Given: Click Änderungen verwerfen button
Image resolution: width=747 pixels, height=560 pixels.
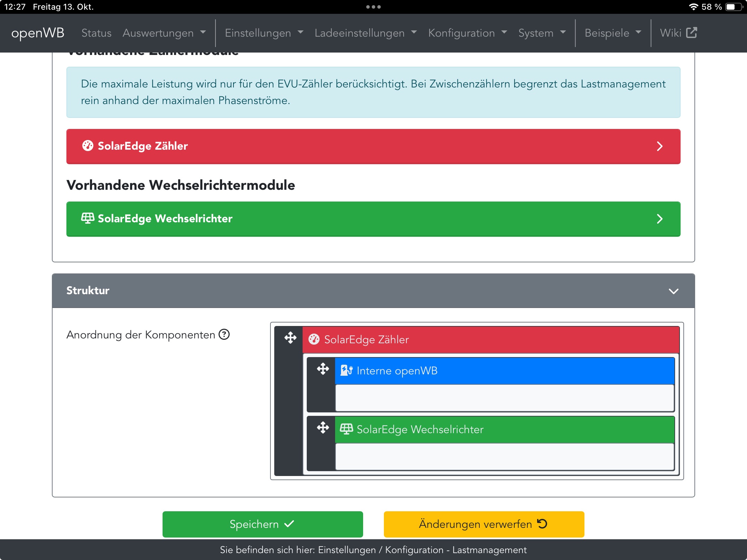Looking at the screenshot, I should [483, 524].
